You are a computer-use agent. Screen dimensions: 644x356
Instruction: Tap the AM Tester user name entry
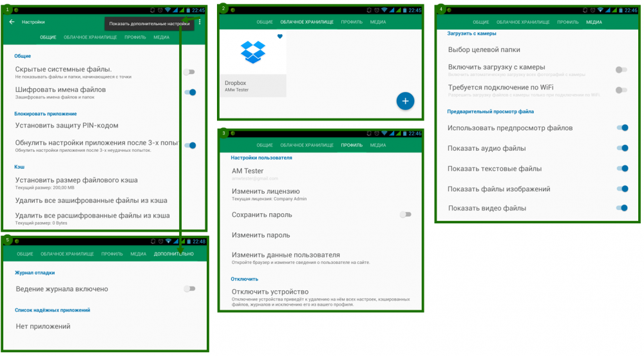click(x=248, y=171)
